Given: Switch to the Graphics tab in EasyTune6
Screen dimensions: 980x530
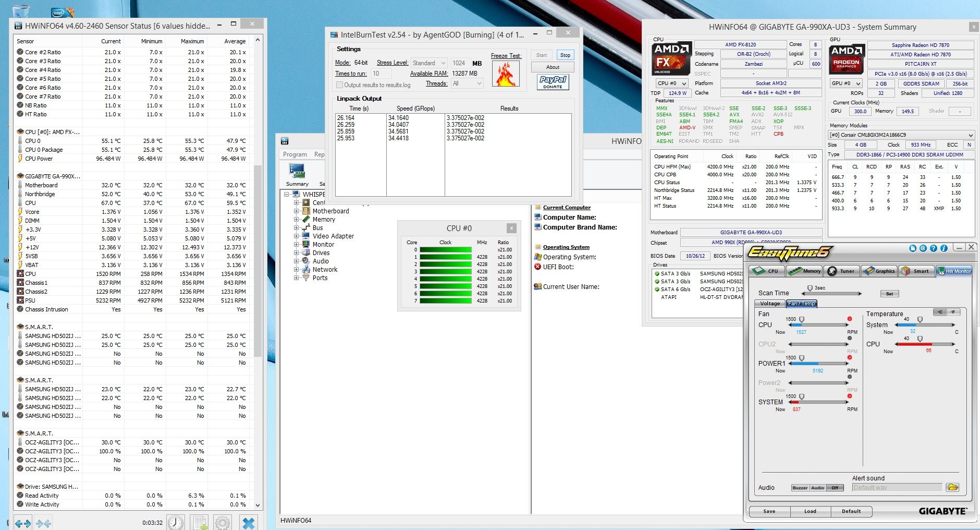Looking at the screenshot, I should click(x=879, y=271).
